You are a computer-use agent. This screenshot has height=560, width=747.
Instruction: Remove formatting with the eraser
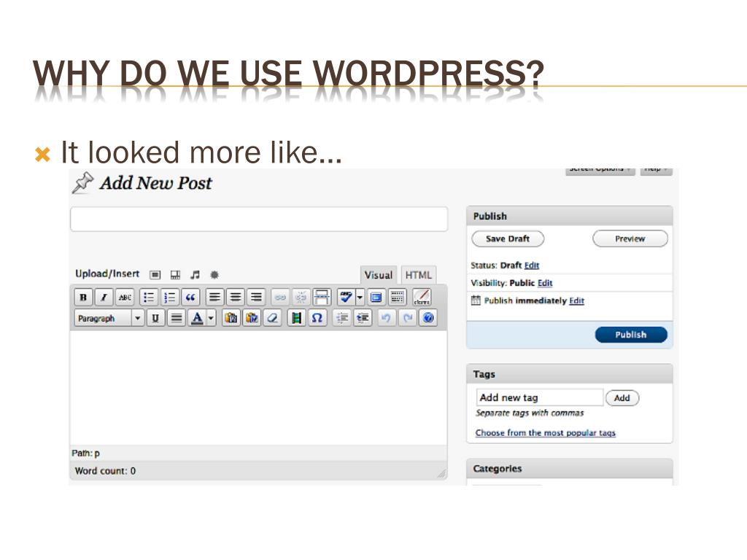point(273,318)
